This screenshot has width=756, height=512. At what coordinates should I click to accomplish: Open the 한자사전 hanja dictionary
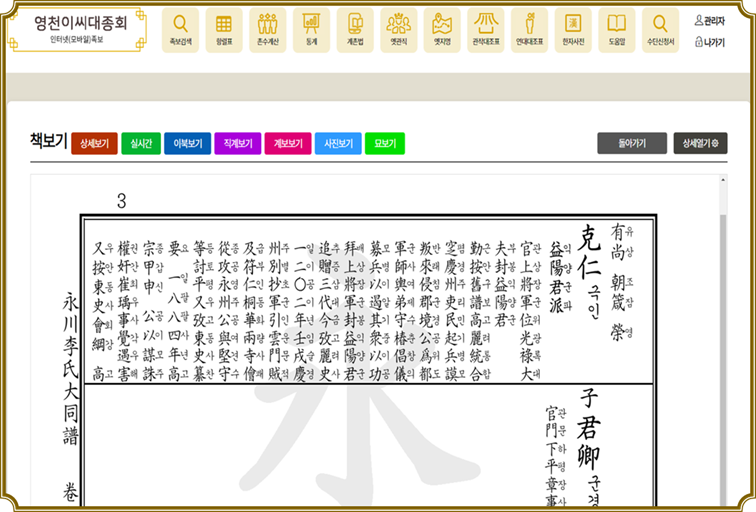(573, 28)
